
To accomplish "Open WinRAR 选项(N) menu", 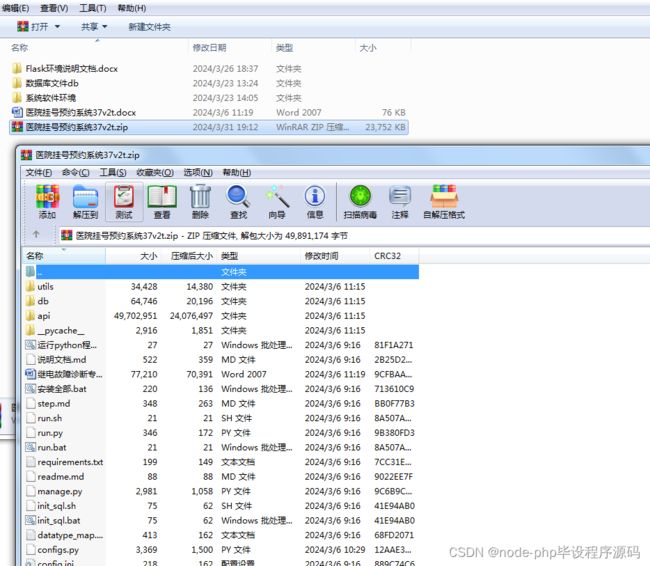I will tap(198, 172).
